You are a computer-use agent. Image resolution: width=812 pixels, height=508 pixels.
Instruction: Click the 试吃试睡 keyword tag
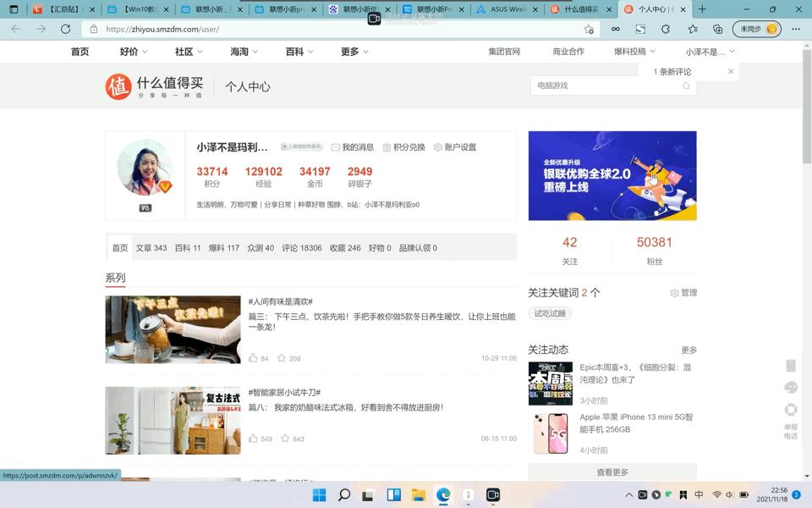[550, 313]
